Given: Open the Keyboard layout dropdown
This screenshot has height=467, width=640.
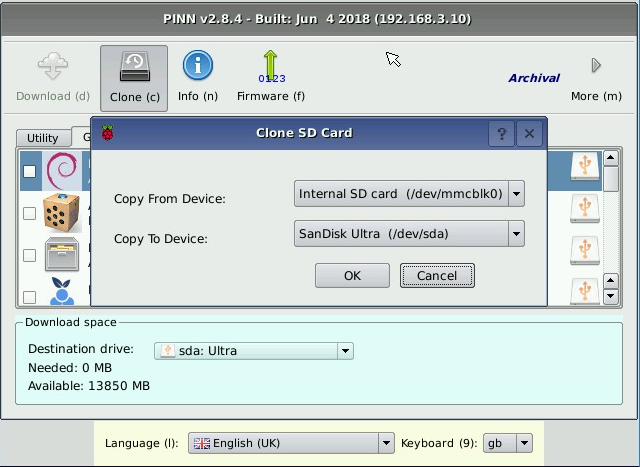Looking at the screenshot, I should (x=508, y=443).
